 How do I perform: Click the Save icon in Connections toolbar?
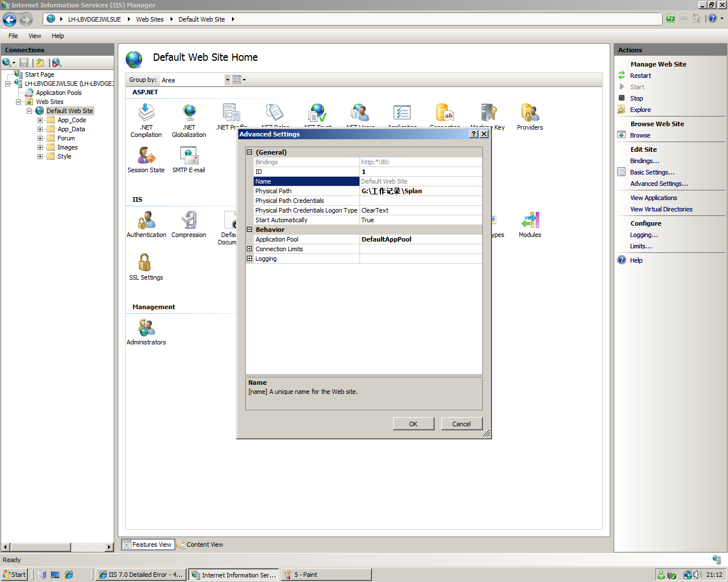24,63
